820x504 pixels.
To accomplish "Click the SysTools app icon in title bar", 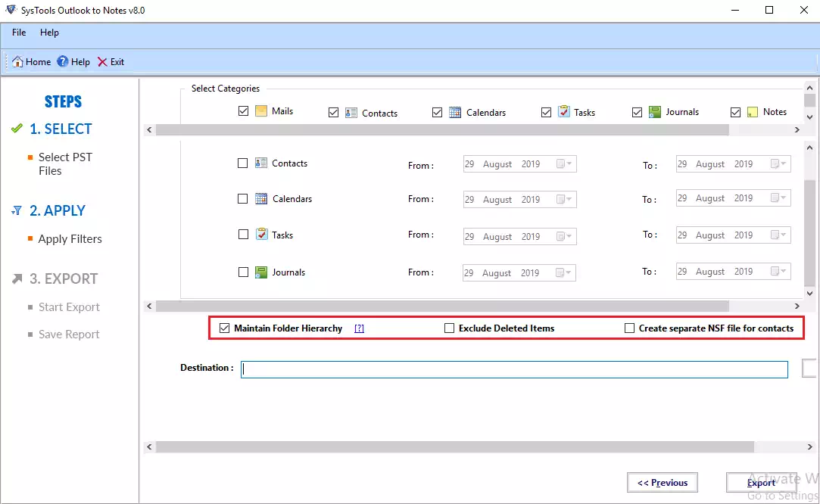I will pyautogui.click(x=11, y=10).
